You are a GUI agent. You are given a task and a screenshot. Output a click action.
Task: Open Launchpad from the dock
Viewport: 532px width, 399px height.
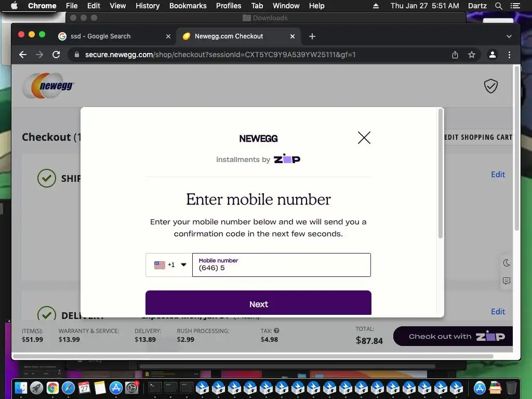click(x=37, y=388)
